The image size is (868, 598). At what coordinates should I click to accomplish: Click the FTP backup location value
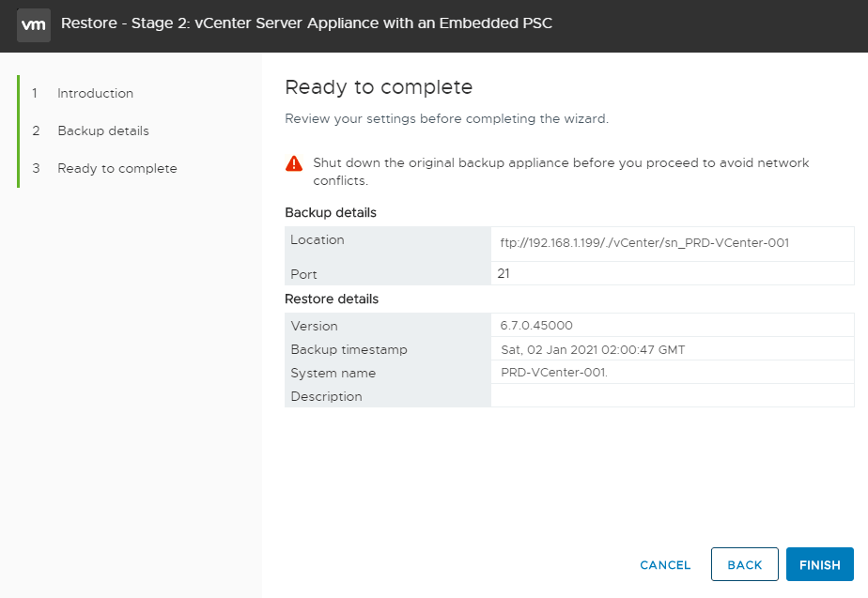tap(644, 242)
